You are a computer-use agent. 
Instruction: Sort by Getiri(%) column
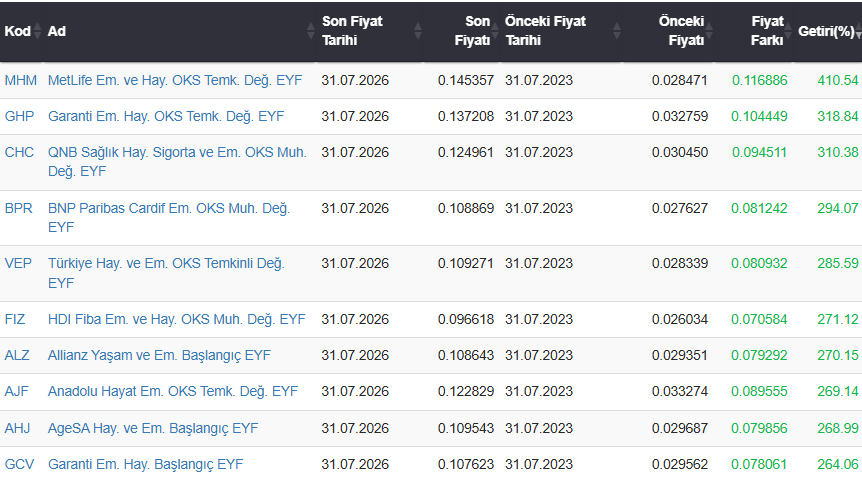pos(827,31)
